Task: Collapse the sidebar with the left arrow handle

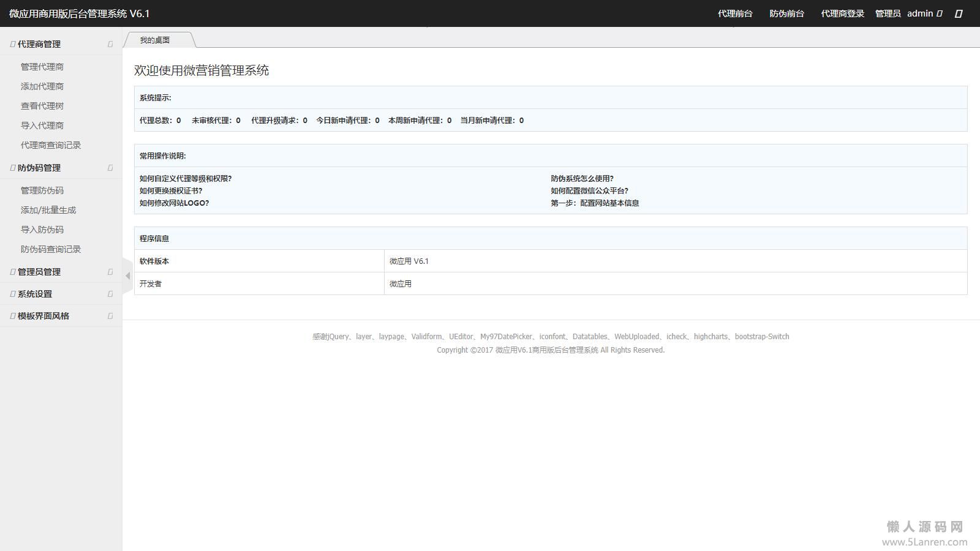Action: point(127,276)
